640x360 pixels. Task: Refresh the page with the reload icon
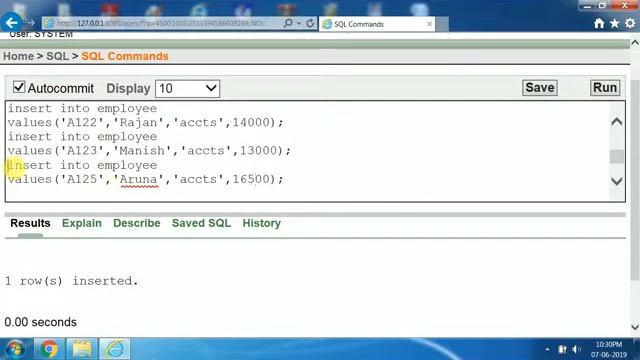coord(310,23)
